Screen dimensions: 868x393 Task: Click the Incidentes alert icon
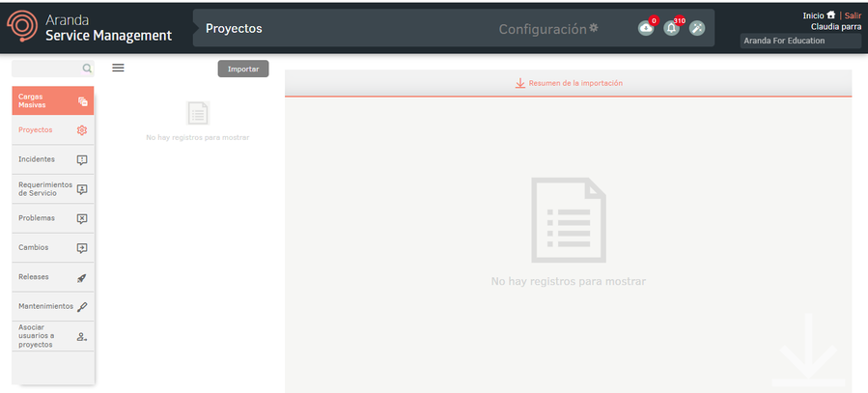(82, 159)
